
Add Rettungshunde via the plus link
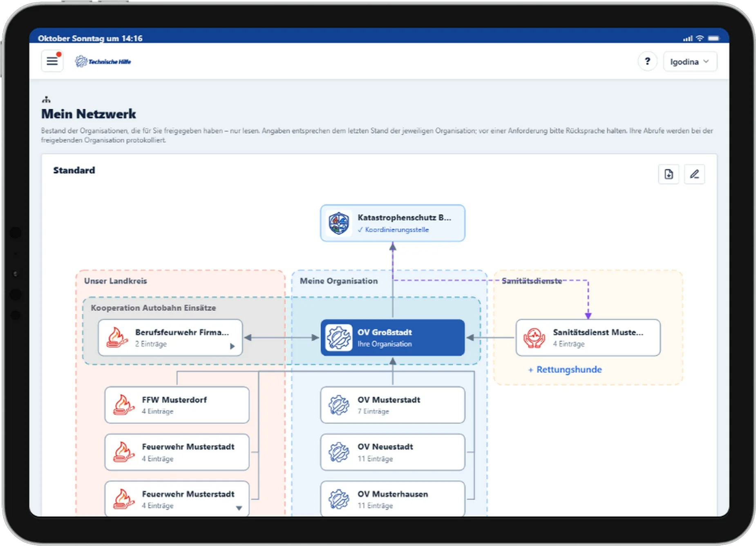click(x=565, y=369)
